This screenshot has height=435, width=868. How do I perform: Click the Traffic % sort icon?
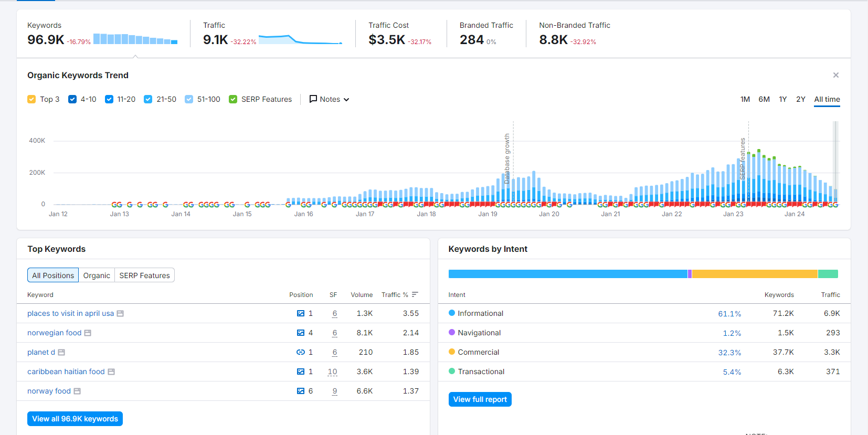click(415, 294)
